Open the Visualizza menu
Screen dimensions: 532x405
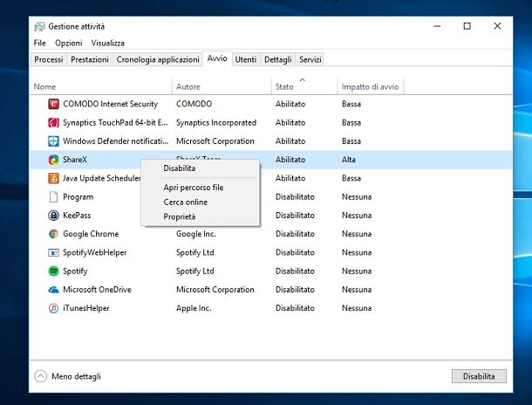(108, 43)
